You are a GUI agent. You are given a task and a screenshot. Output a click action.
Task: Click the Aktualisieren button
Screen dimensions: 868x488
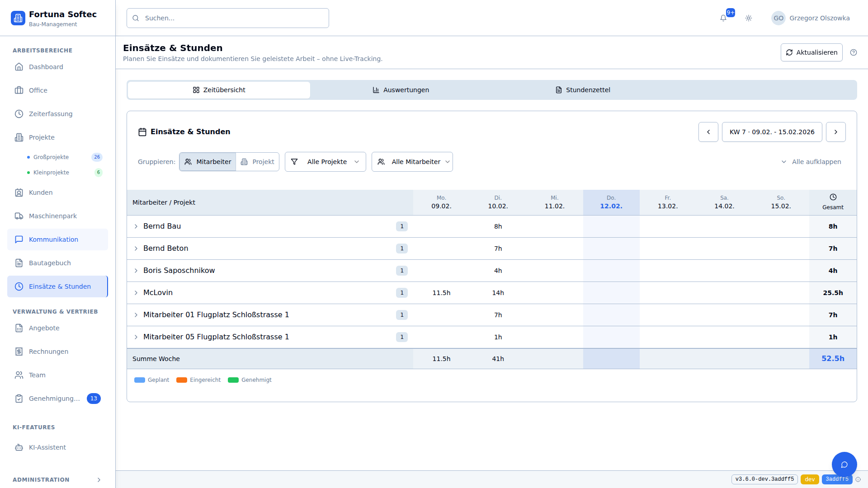pos(811,52)
